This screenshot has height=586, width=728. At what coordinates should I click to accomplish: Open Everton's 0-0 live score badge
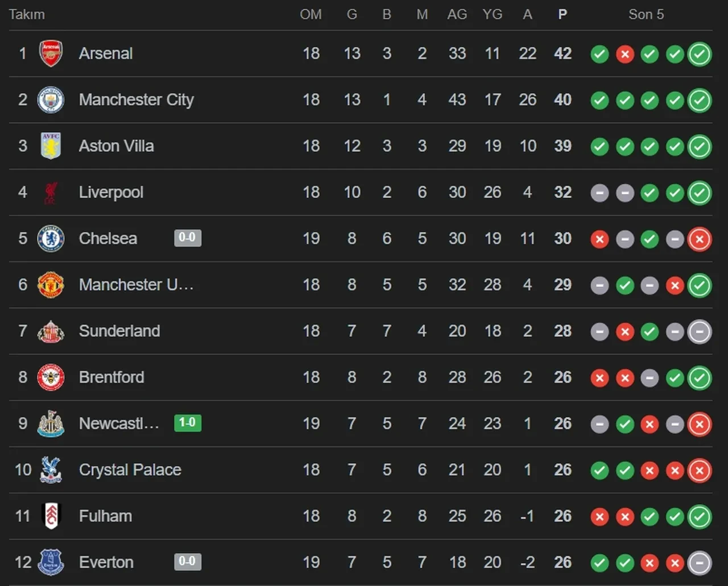point(188,562)
